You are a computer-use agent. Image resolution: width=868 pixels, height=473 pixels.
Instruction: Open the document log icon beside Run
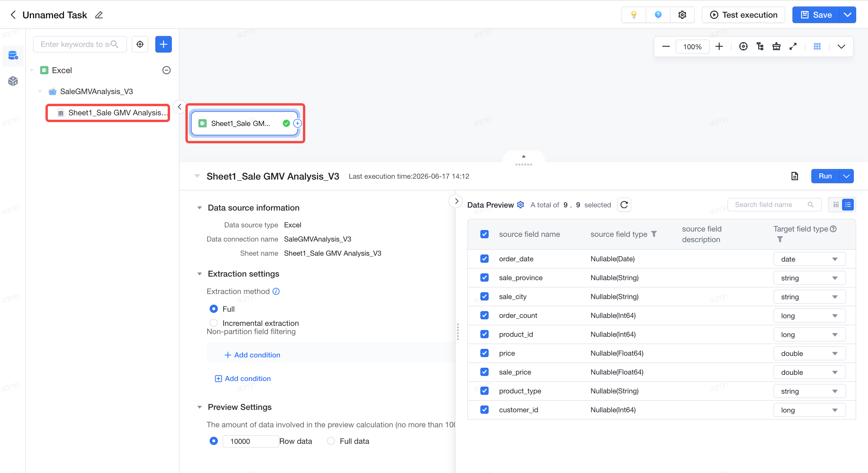point(794,176)
